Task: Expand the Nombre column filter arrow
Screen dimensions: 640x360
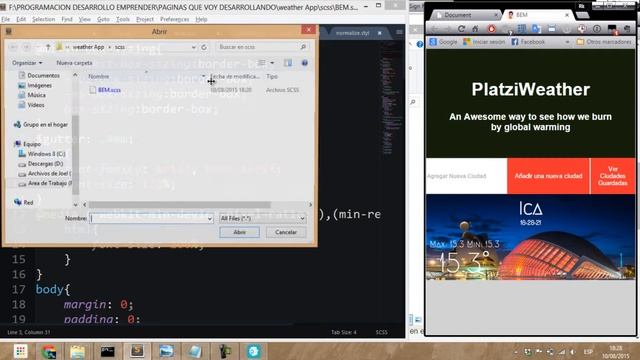Action: click(x=204, y=76)
